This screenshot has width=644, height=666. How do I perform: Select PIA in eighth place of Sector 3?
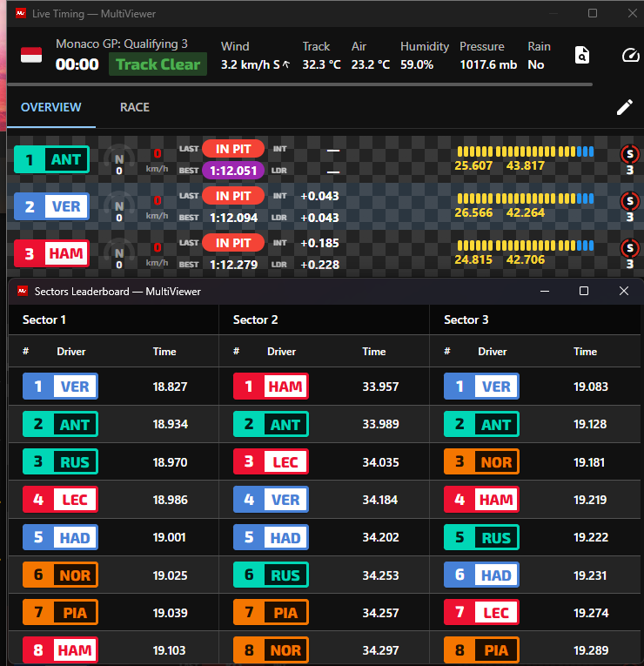(482, 649)
